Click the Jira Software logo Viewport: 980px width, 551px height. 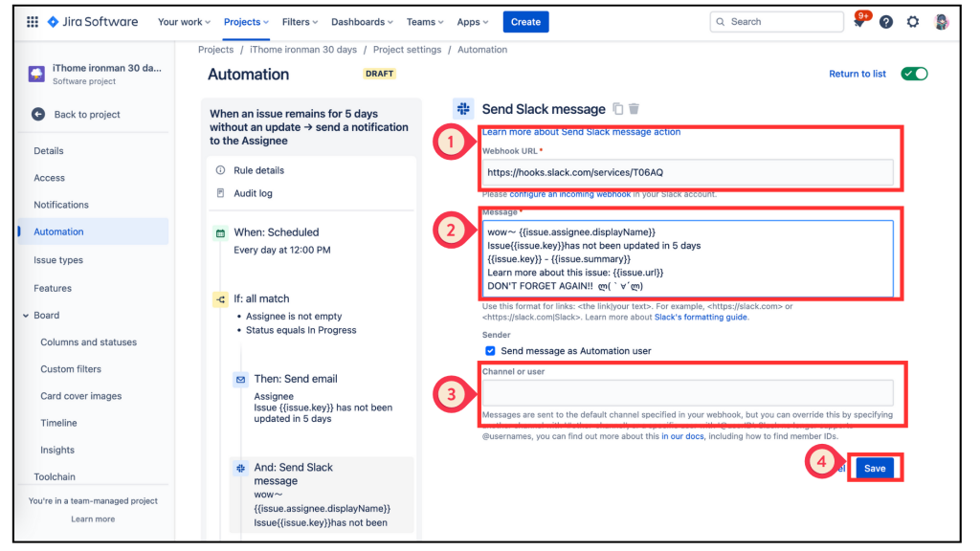coord(93,22)
